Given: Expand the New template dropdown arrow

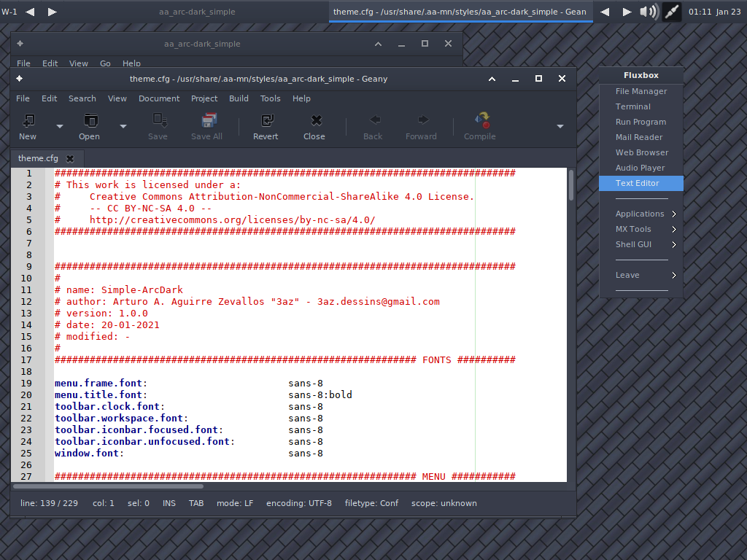Looking at the screenshot, I should [60, 127].
